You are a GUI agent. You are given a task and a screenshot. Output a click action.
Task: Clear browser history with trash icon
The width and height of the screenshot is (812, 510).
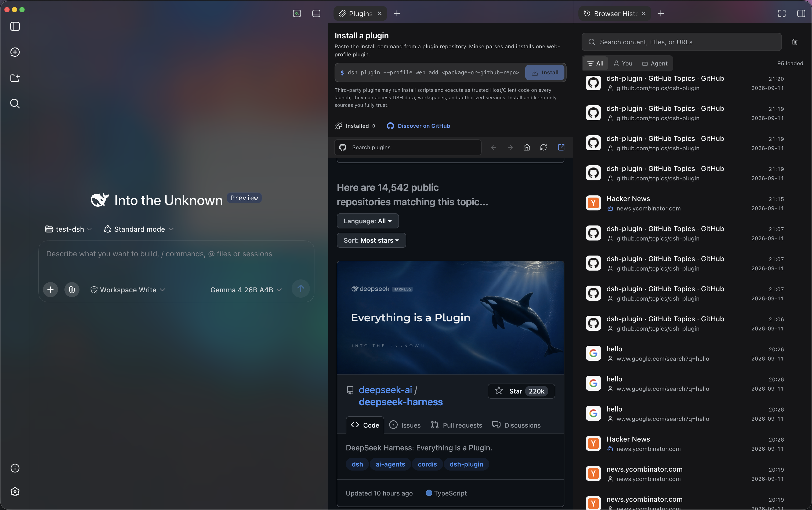click(x=795, y=42)
